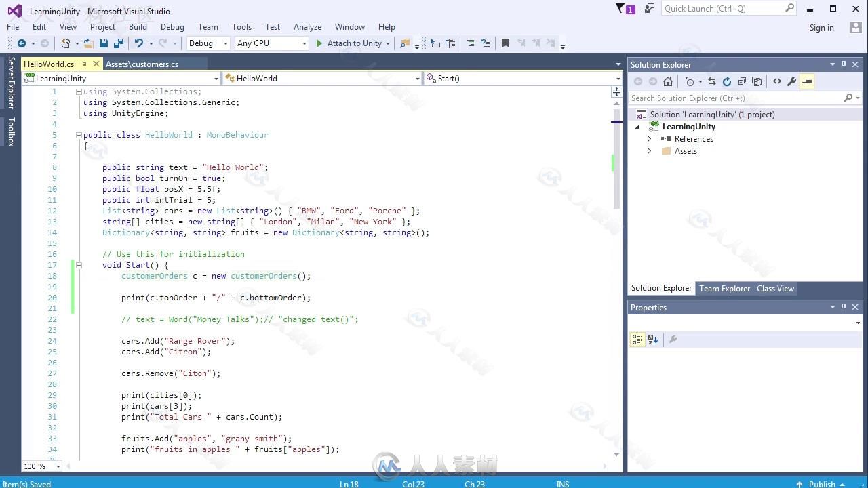Comment out selected lines
Screen dimensions: 868x488
(x=471, y=43)
